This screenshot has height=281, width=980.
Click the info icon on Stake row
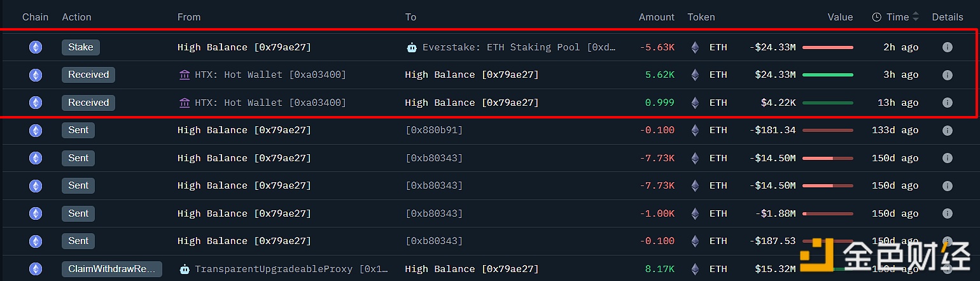pyautogui.click(x=947, y=47)
